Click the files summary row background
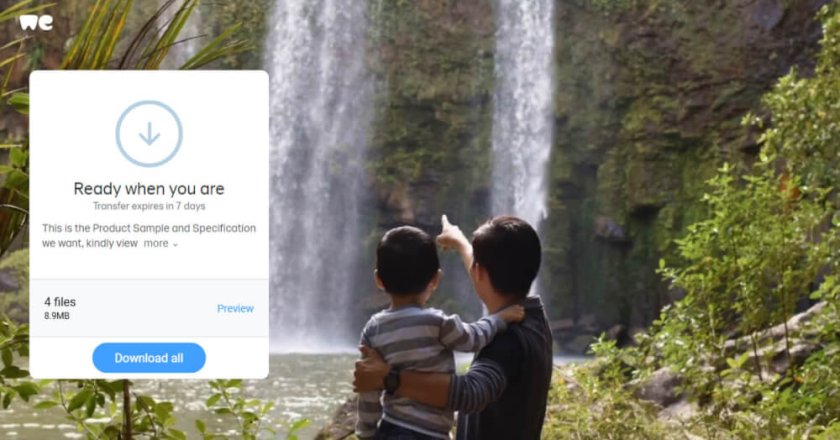Image resolution: width=840 pixels, height=440 pixels. pyautogui.click(x=149, y=308)
